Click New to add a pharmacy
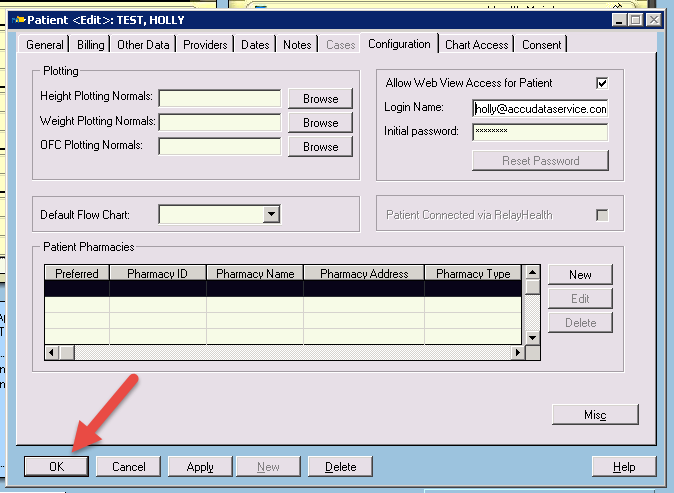This screenshot has height=493, width=674. (x=580, y=274)
